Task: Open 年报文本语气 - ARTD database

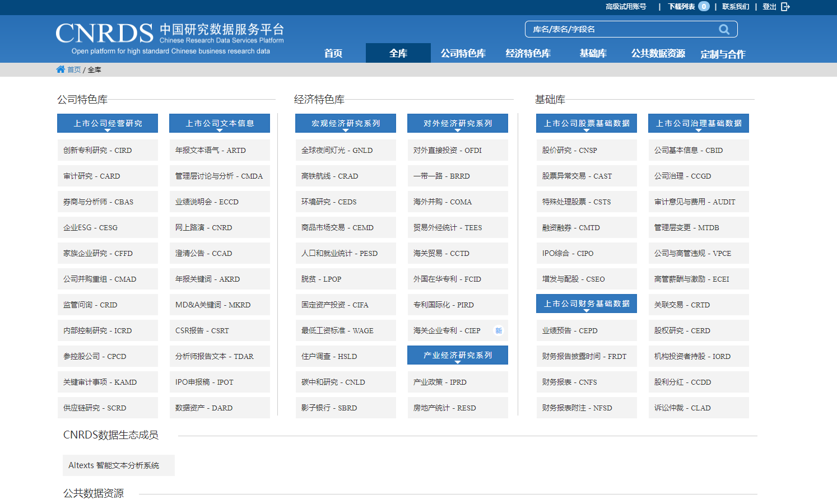Action: [x=220, y=150]
